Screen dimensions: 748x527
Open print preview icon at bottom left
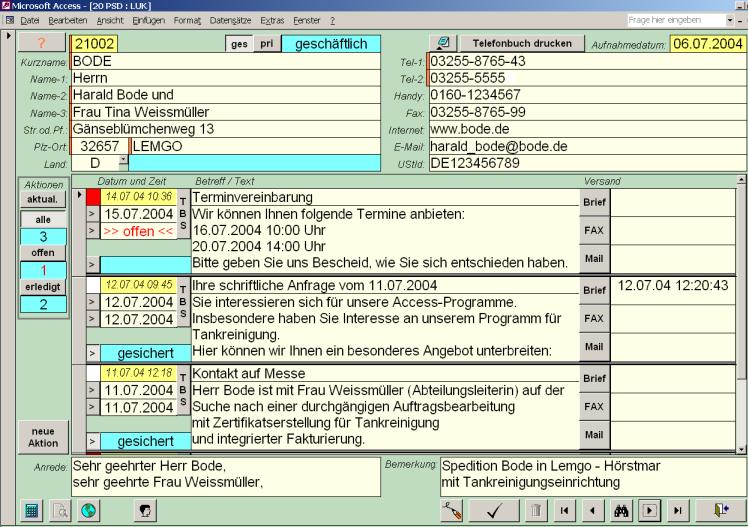point(60,510)
